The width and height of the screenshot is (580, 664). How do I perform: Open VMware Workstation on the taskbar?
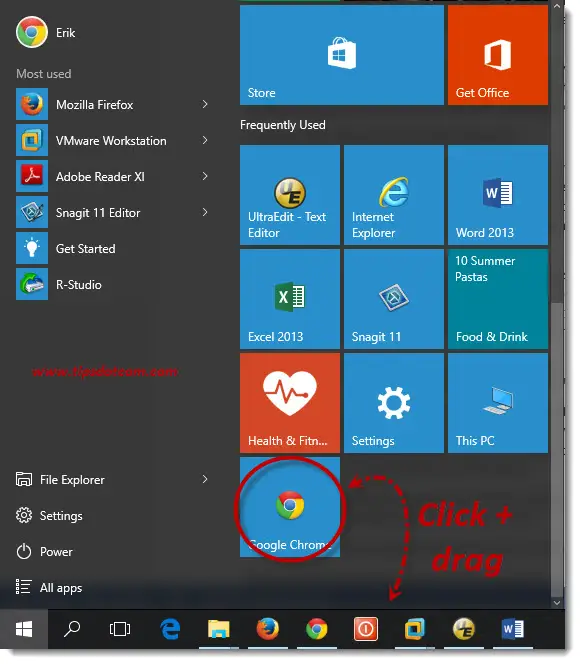pyautogui.click(x=414, y=629)
